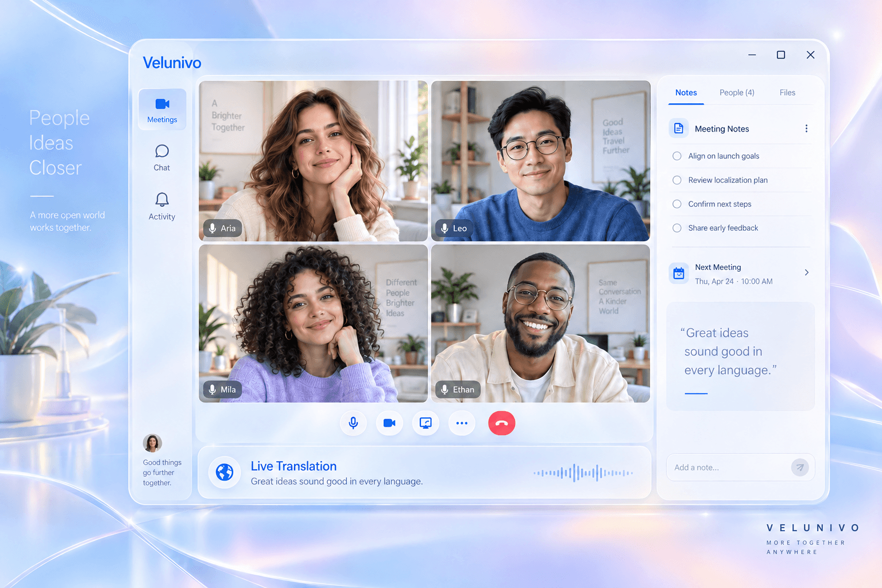Image resolution: width=882 pixels, height=588 pixels.
Task: Expand Next Meeting details chevron
Action: point(807,273)
